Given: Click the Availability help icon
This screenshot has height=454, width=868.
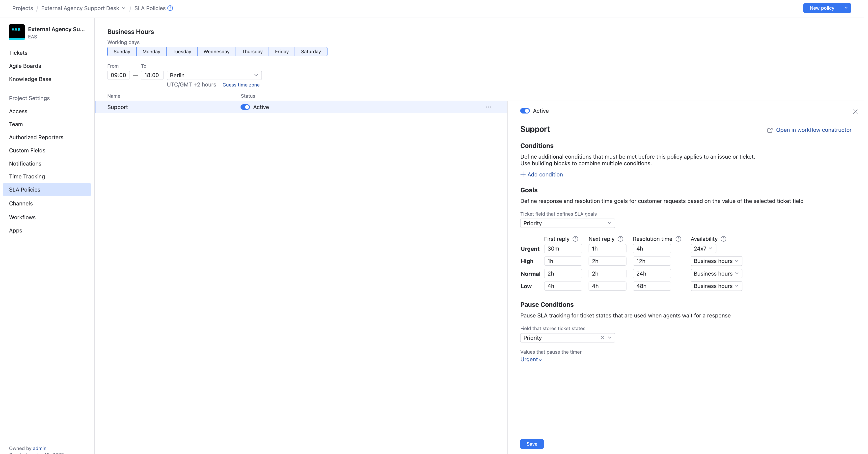Looking at the screenshot, I should click(x=723, y=239).
